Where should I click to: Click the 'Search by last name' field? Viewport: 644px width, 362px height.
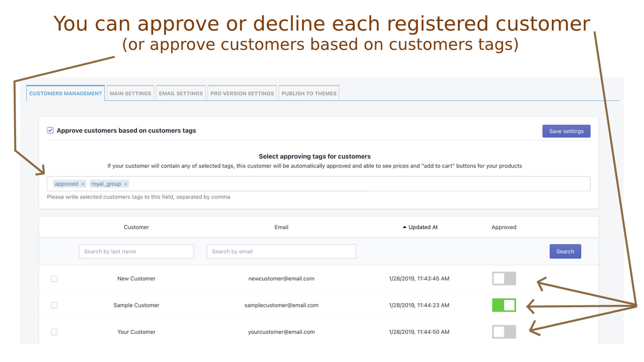click(x=136, y=251)
